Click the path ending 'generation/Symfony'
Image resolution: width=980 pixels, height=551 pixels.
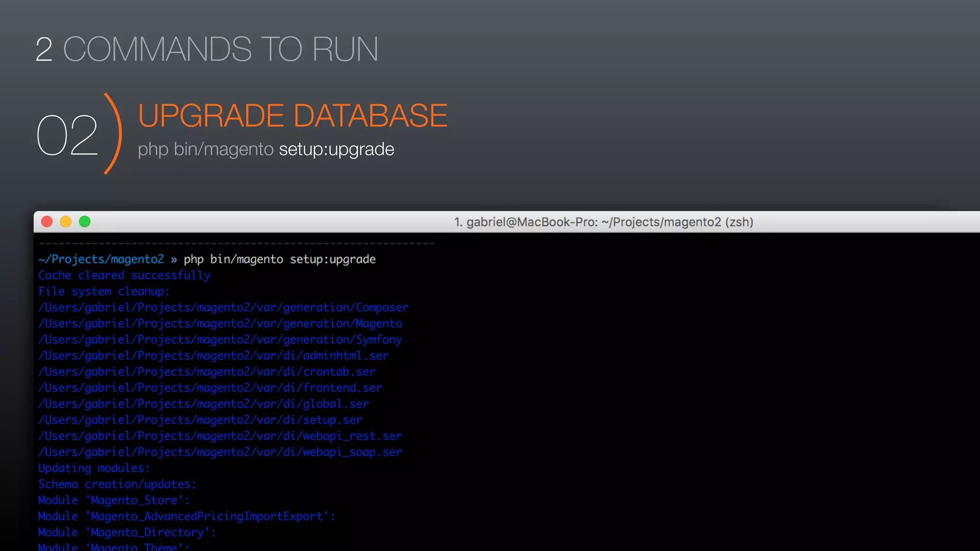click(x=220, y=340)
